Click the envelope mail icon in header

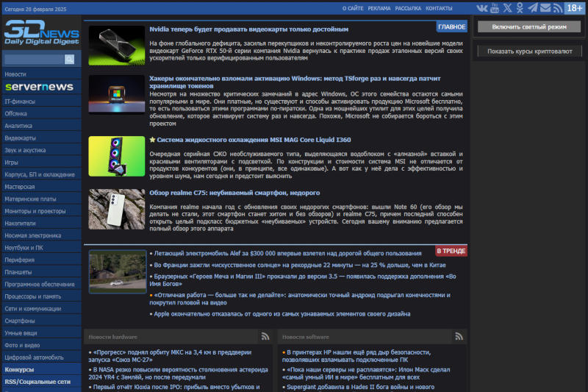point(545,8)
